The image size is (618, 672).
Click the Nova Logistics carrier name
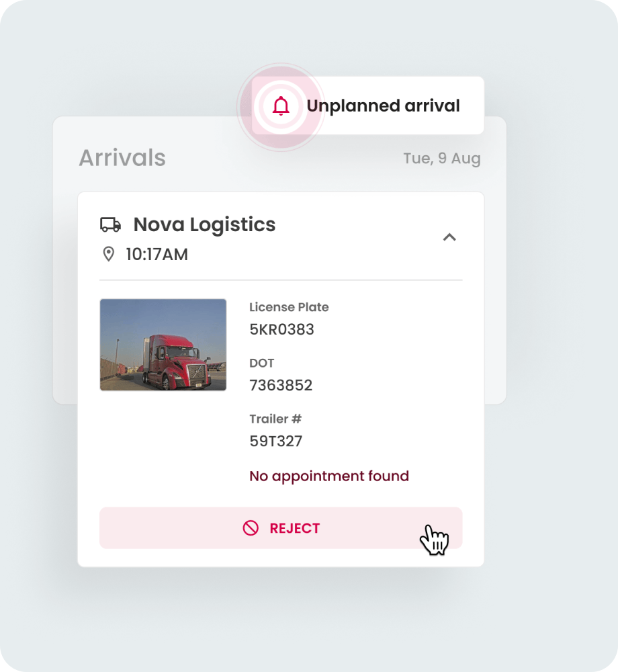204,224
